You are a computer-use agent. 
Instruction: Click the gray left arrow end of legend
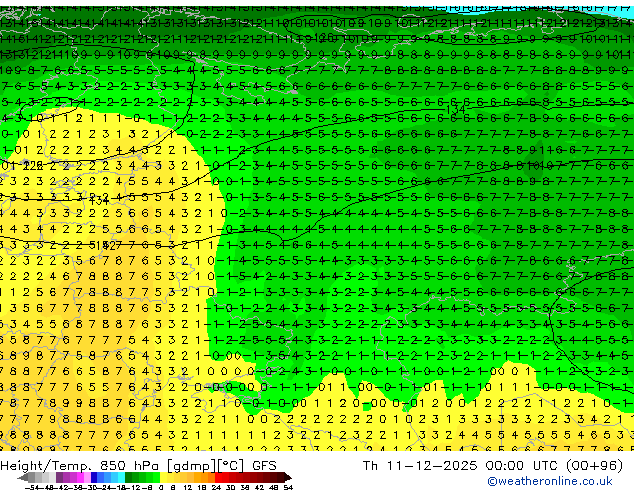pyautogui.click(x=23, y=477)
